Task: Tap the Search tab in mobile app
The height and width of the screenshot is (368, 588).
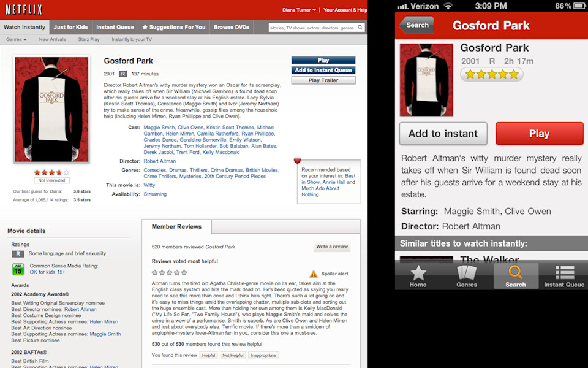Action: click(516, 276)
